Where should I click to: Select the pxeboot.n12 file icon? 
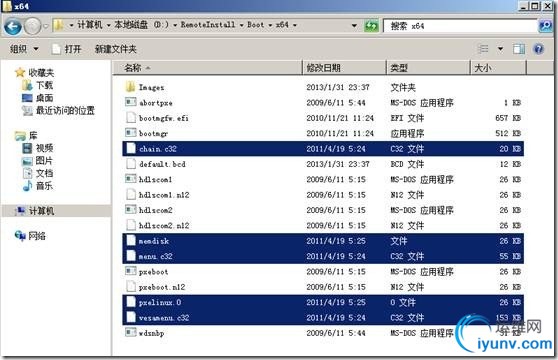[x=131, y=286]
